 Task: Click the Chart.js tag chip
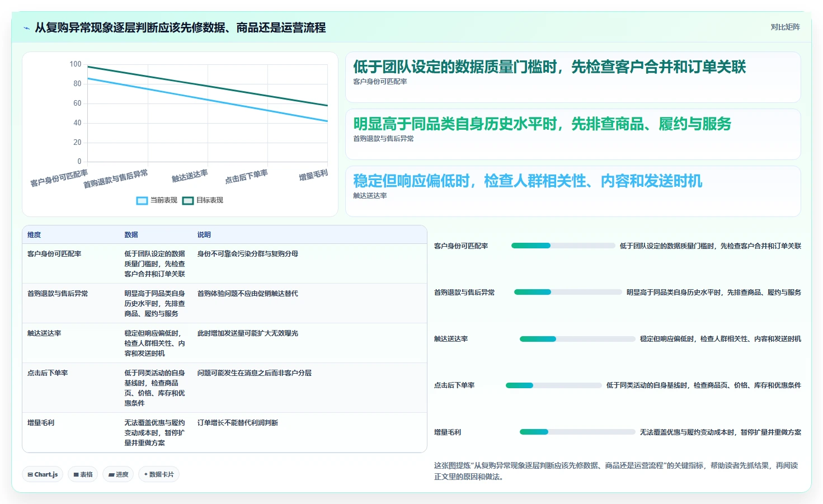pos(43,474)
